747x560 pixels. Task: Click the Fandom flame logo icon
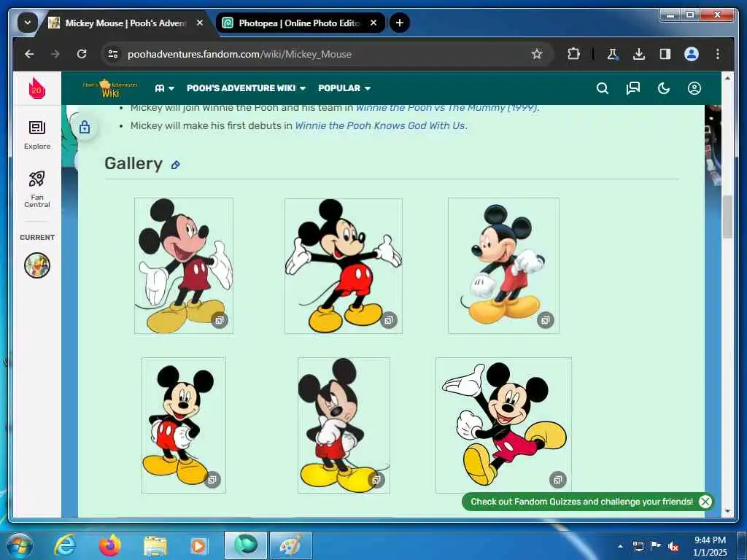click(36, 88)
